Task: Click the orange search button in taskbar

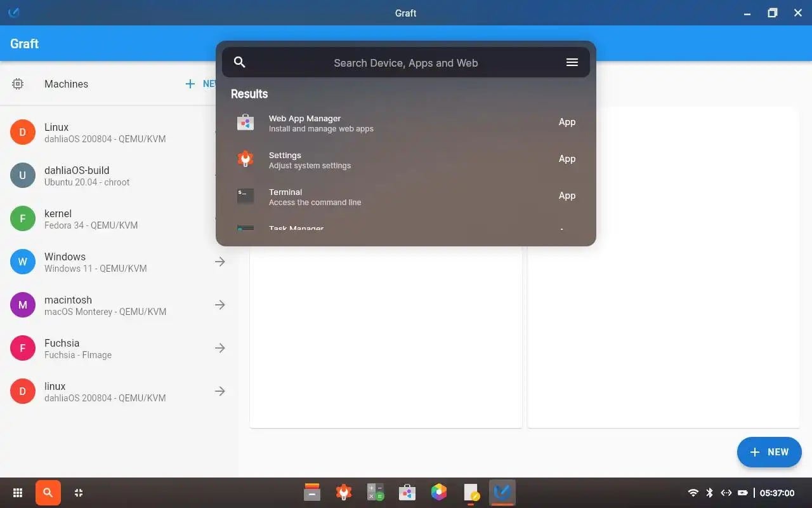Action: point(48,493)
